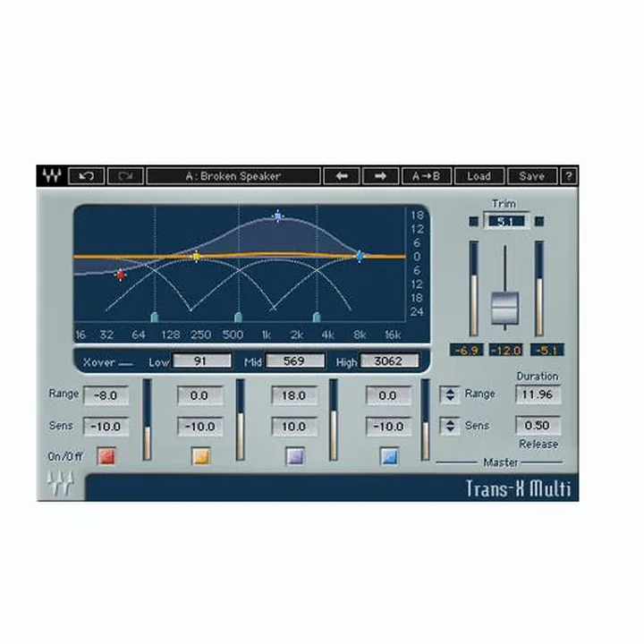Click the Xover High field showing 3062
644x644 pixels.
[389, 361]
